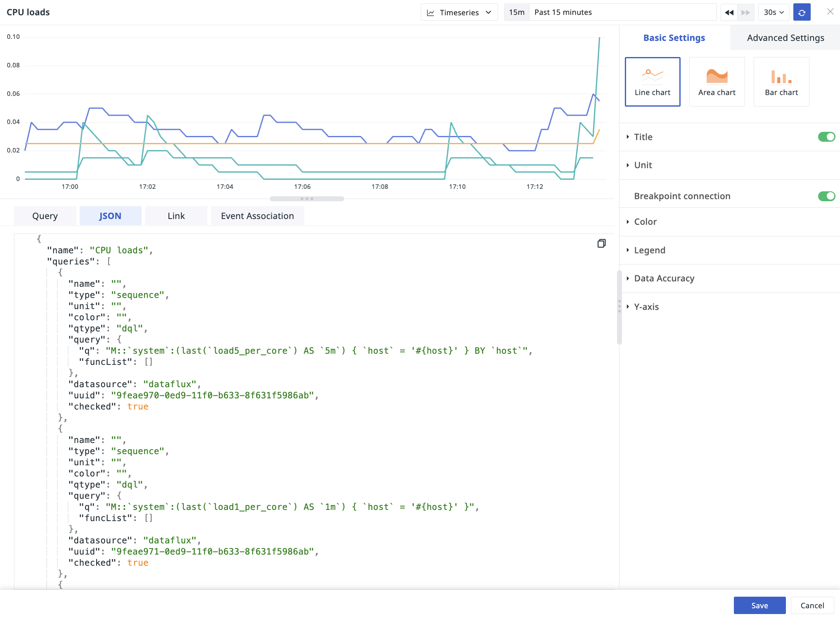Screen dimensions: 840x619
Task: Close the CPU loads editor
Action: [x=830, y=12]
